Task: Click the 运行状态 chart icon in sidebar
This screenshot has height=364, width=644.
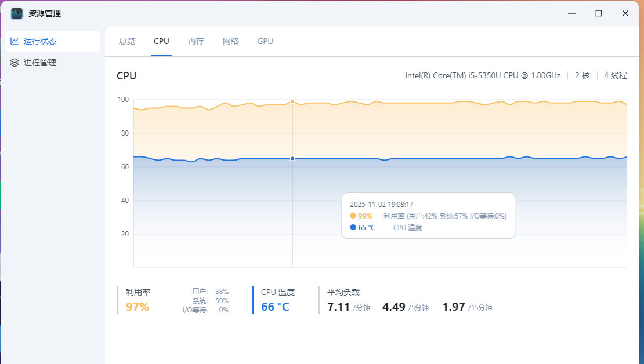Action: coord(15,41)
